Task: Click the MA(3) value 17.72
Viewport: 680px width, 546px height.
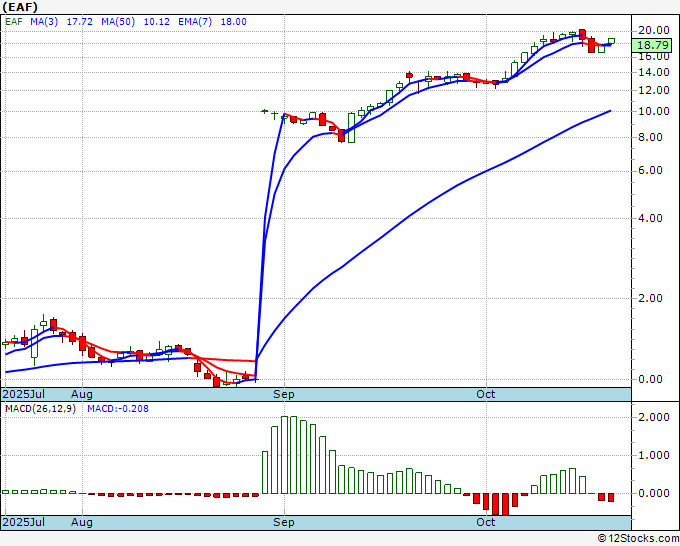Action: pyautogui.click(x=79, y=22)
